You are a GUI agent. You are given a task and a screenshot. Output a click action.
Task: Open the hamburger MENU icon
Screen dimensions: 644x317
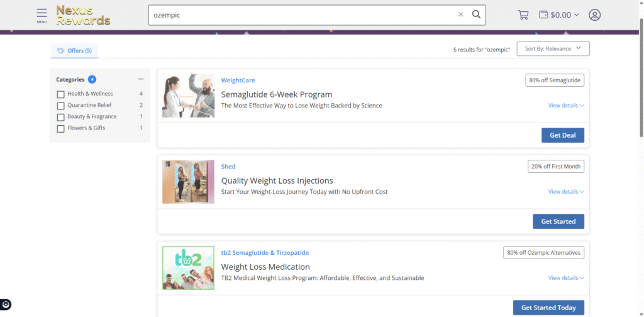click(x=42, y=16)
